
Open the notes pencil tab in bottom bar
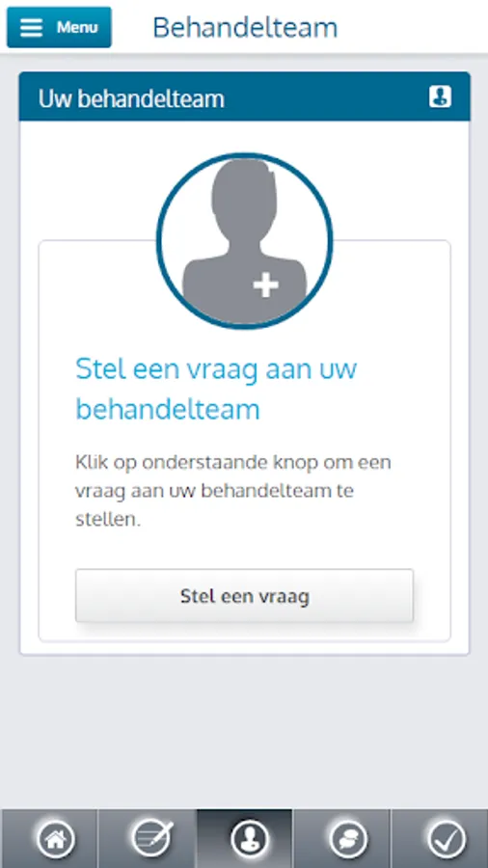[x=152, y=839]
